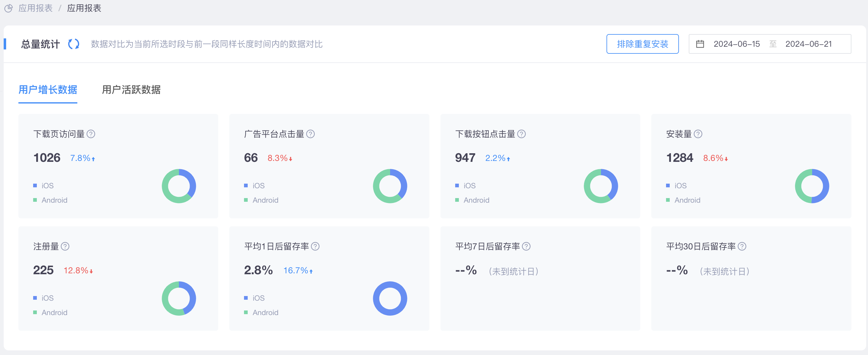
Task: Click the pie chart icon in breadcrumb
Action: click(8, 8)
